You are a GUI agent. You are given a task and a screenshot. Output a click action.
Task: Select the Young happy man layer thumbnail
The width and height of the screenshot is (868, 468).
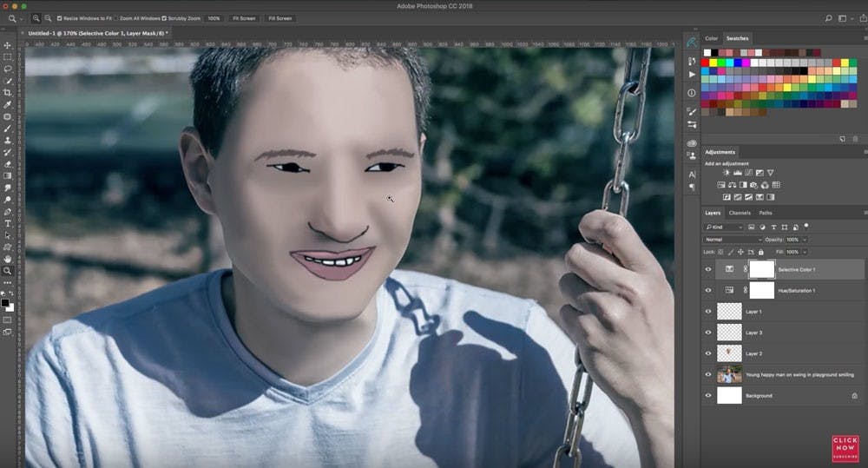[x=729, y=374]
